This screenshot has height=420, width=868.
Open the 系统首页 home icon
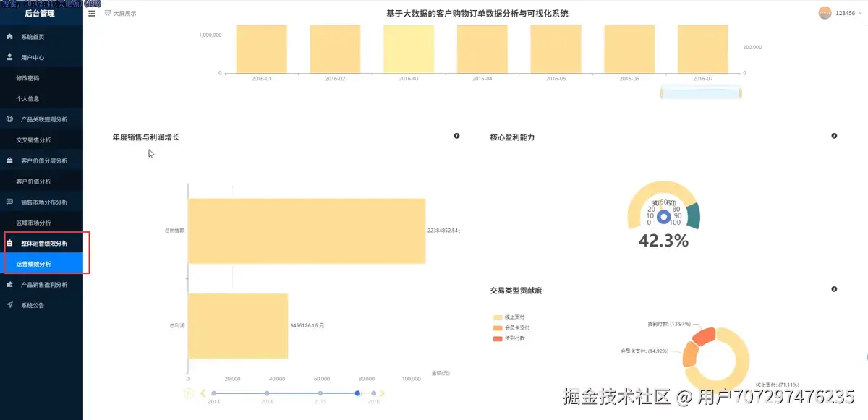pos(9,35)
